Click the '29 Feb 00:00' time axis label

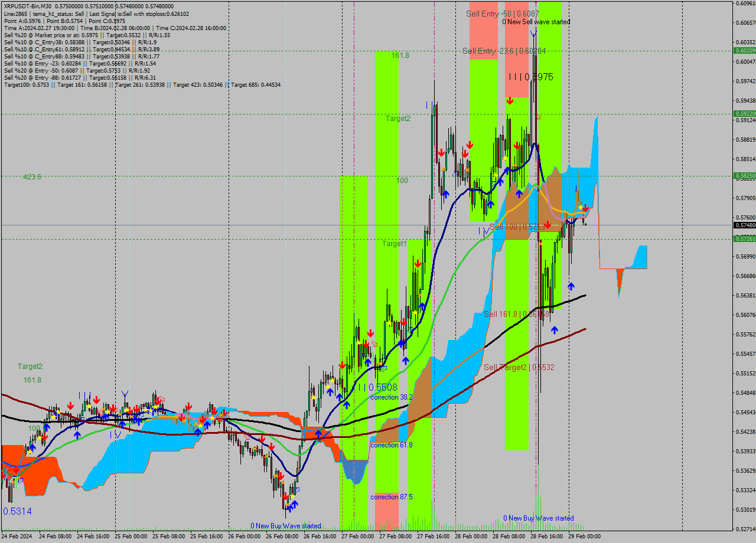[x=584, y=537]
